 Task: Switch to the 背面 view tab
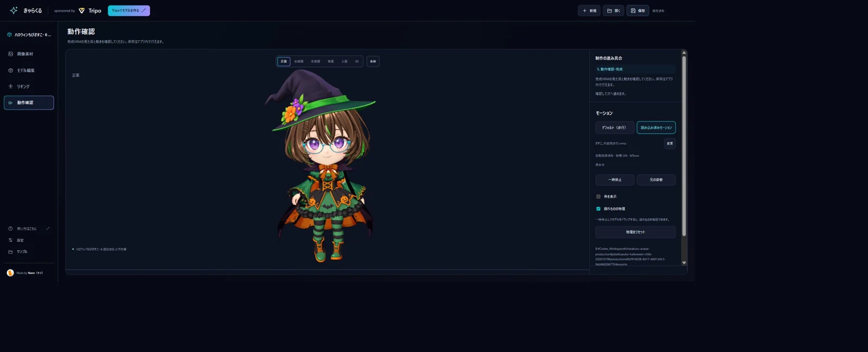pos(331,61)
